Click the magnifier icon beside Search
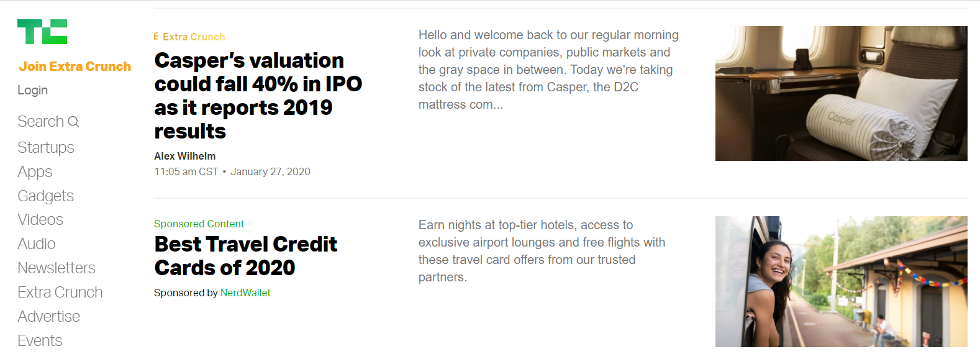980x359 pixels. [73, 122]
